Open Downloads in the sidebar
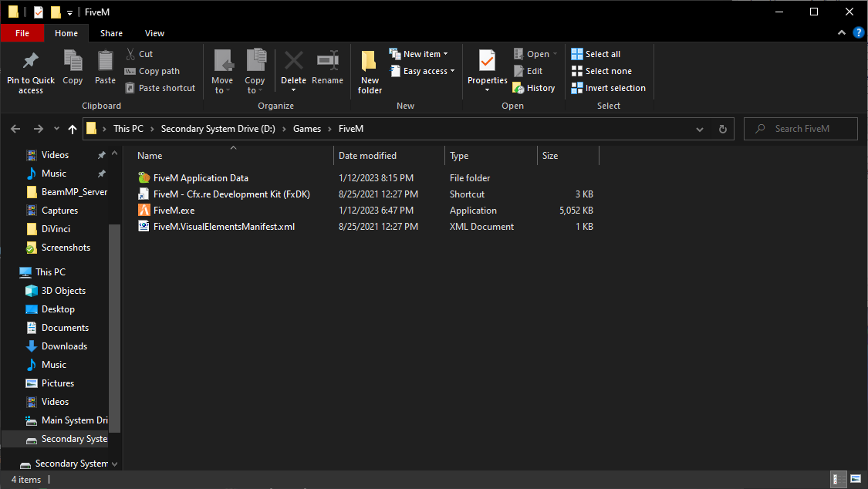 tap(56, 346)
